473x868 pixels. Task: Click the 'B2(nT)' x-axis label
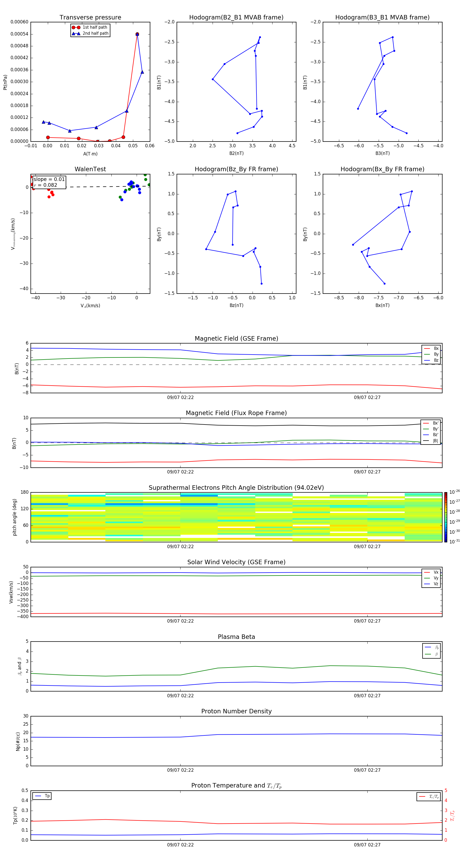(236, 153)
